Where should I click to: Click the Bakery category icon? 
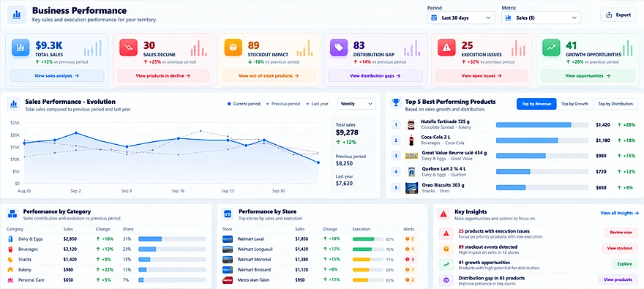(x=10, y=270)
